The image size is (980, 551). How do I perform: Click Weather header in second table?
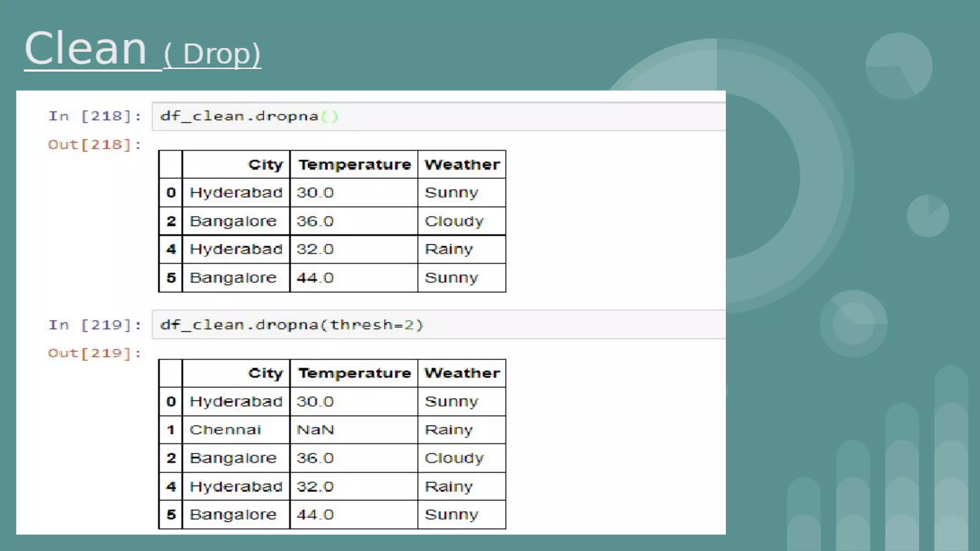462,373
